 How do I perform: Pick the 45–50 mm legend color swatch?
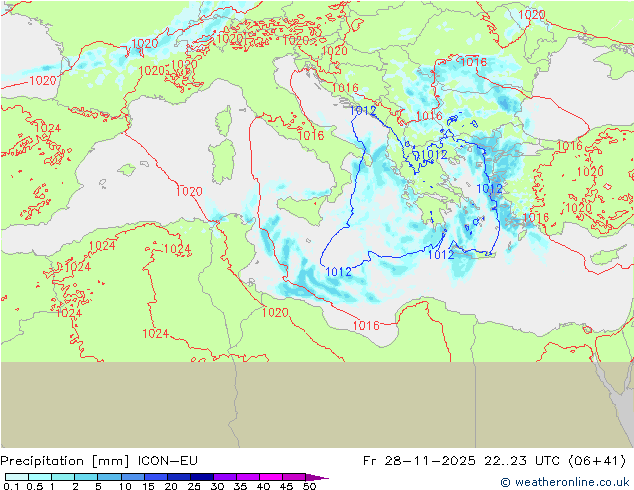tap(294, 477)
